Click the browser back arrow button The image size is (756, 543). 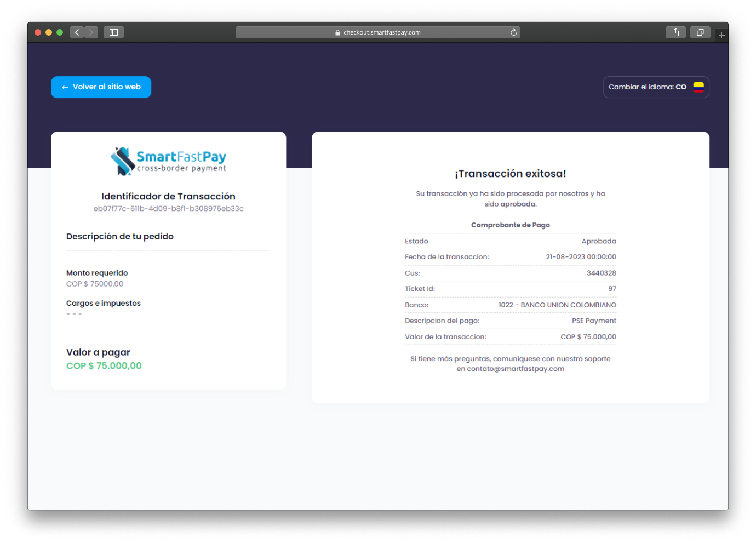pos(77,32)
